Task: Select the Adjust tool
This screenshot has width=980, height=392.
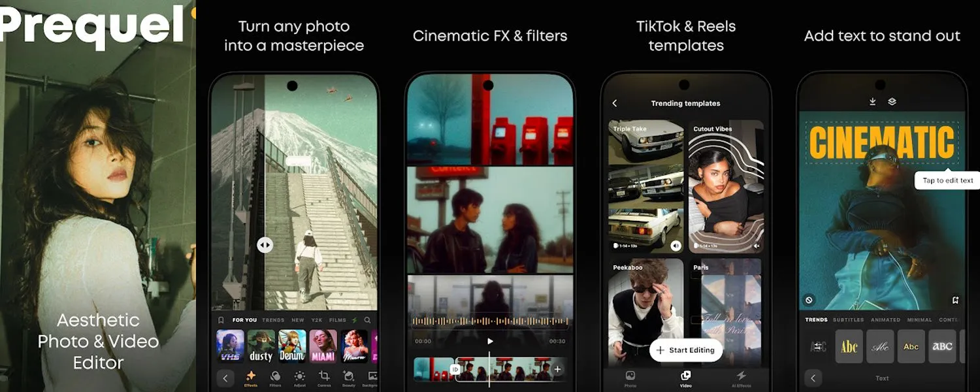Action: (299, 376)
